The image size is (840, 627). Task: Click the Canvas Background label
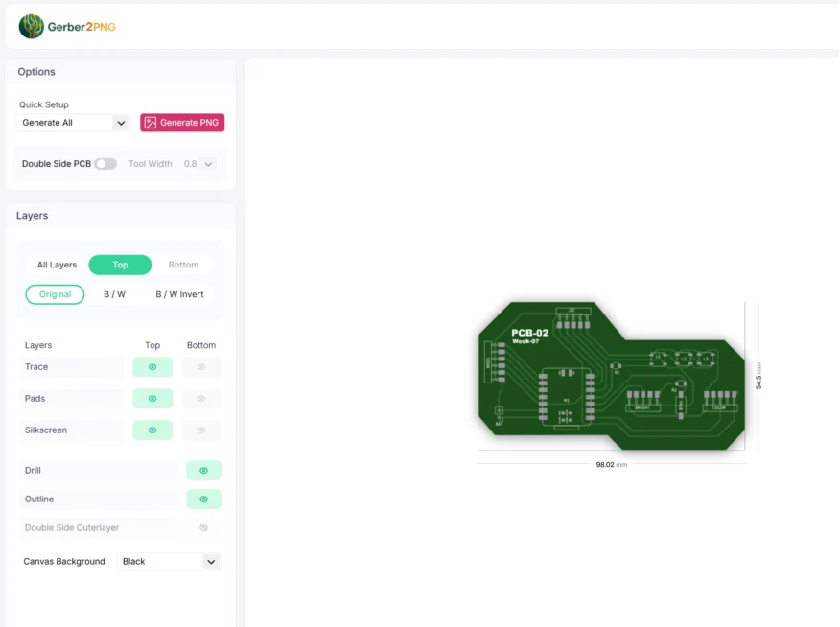[64, 561]
